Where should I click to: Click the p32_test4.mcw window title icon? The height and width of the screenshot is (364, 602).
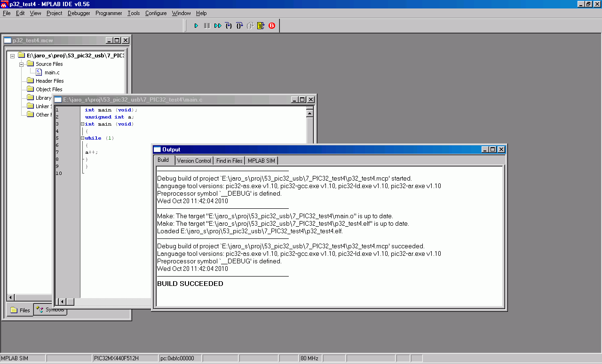(x=8, y=40)
